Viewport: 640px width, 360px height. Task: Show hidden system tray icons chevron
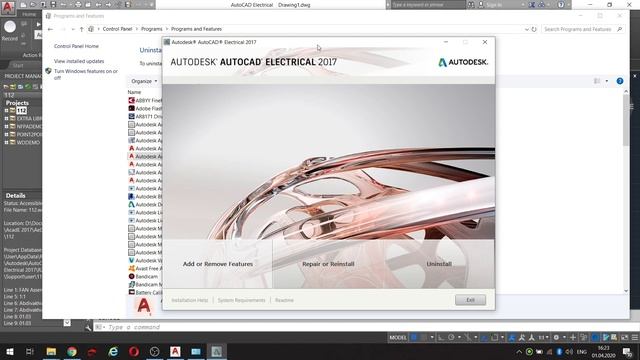[x=519, y=352]
